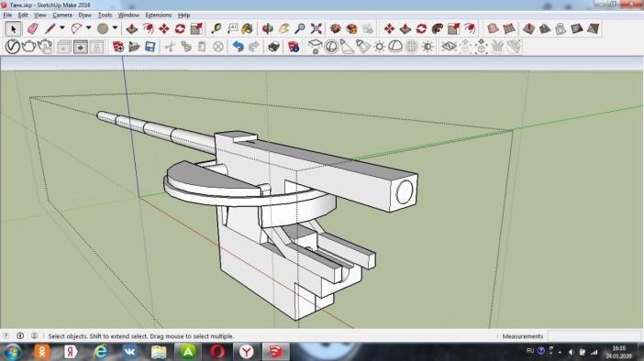This screenshot has height=361, width=644.
Task: Click the Save floppy disk icon
Action: point(150,47)
